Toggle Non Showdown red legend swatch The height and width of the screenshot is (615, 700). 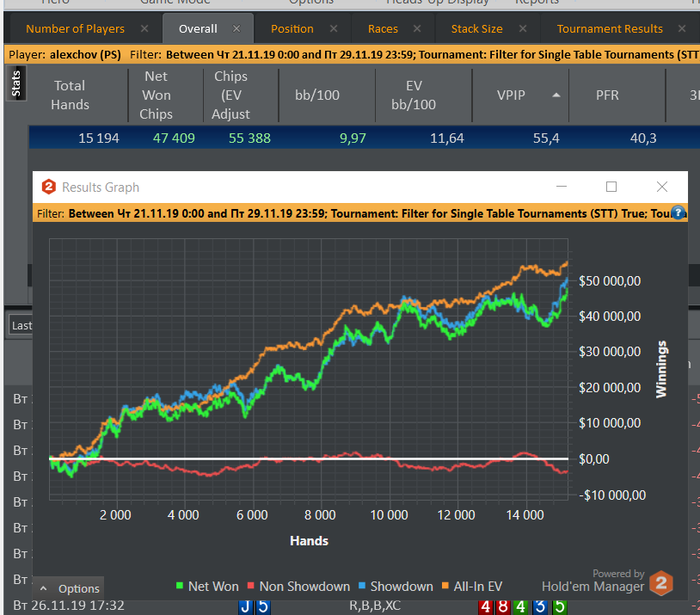pos(251,586)
